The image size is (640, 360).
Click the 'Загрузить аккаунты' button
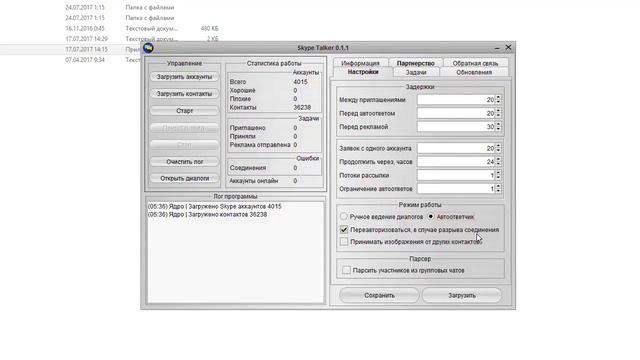(184, 77)
